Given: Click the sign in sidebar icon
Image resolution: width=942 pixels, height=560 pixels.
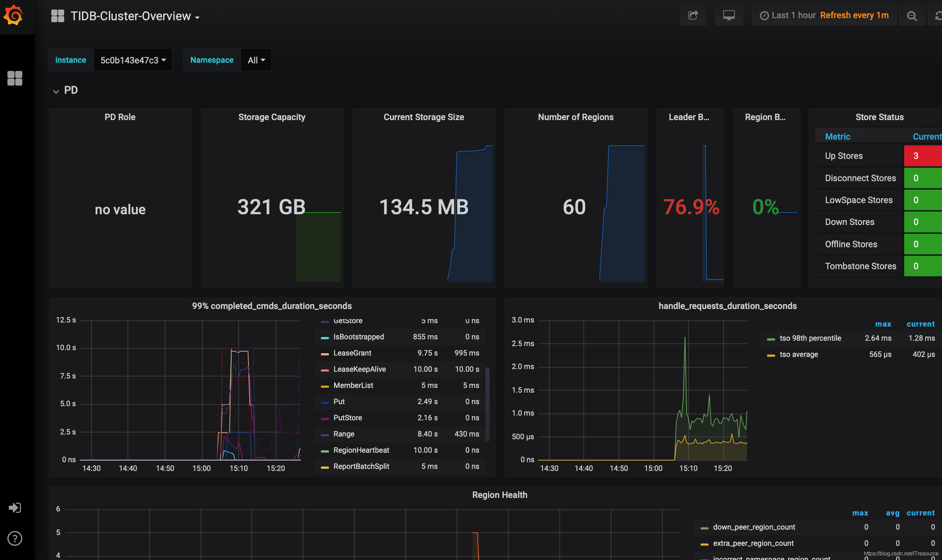Looking at the screenshot, I should point(15,508).
